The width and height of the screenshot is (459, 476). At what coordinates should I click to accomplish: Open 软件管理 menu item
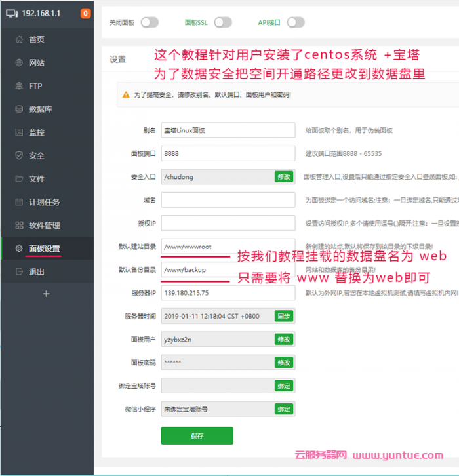[x=44, y=226]
